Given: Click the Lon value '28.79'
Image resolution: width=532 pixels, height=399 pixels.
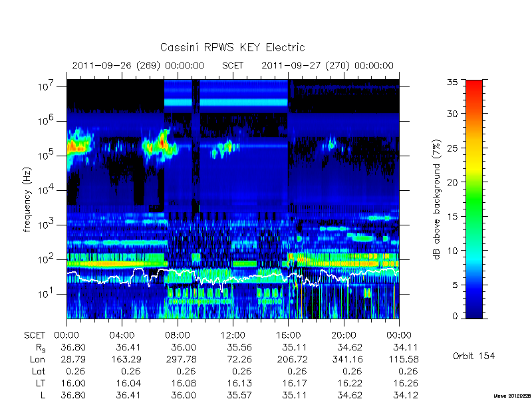Looking at the screenshot, I should (x=73, y=359).
